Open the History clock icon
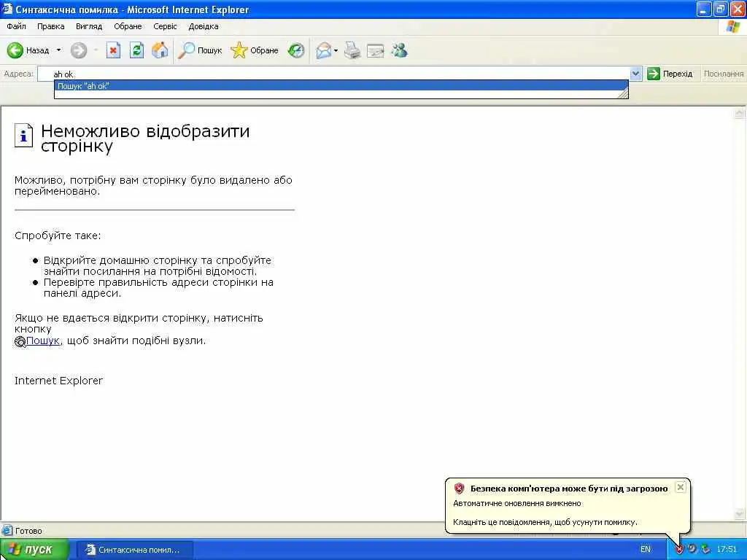The image size is (747, 560). tap(296, 50)
